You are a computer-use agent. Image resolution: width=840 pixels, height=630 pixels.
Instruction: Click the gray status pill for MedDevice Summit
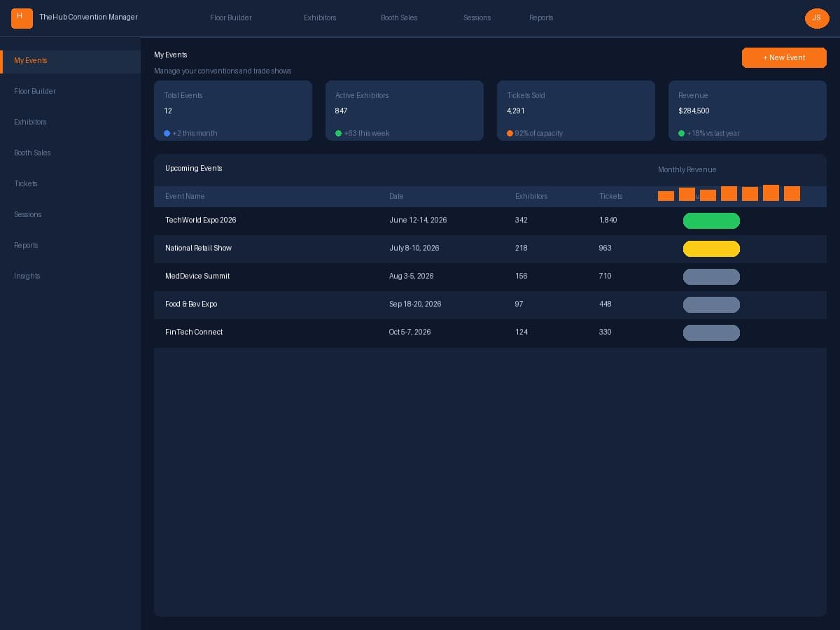tap(711, 277)
